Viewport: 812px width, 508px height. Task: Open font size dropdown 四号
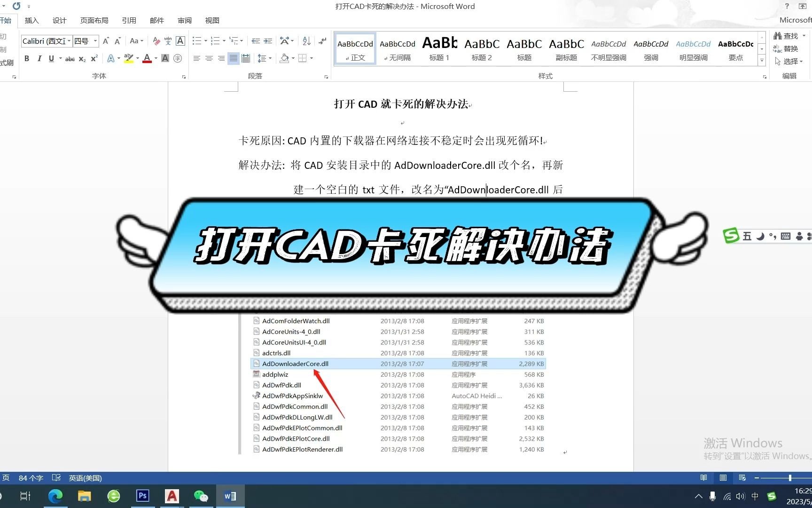tap(95, 41)
